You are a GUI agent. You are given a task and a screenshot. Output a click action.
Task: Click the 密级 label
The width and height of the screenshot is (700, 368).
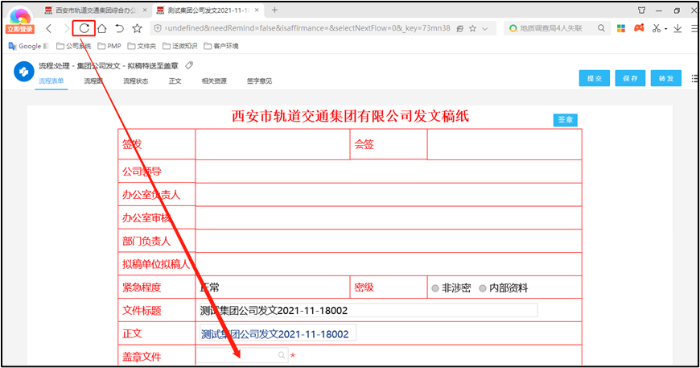pos(364,288)
